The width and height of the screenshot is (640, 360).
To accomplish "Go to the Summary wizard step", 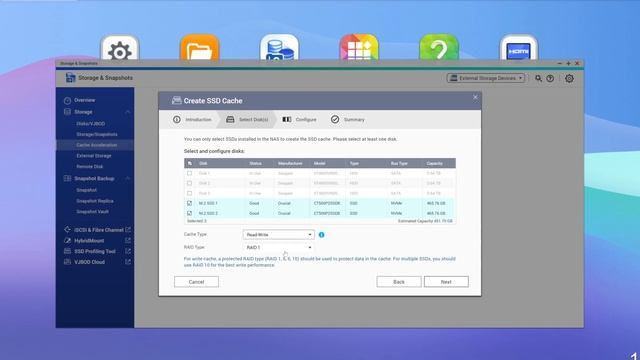I will coord(348,120).
